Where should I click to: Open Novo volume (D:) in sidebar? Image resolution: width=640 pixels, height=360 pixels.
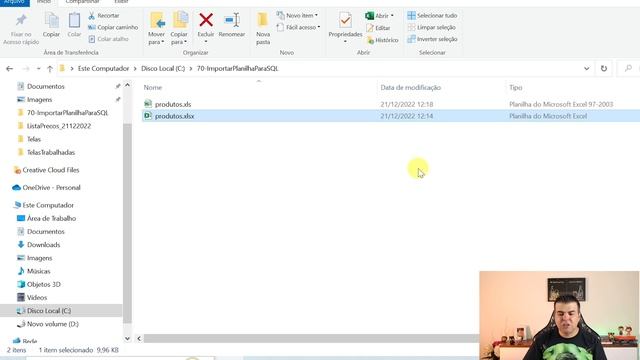pos(52,324)
